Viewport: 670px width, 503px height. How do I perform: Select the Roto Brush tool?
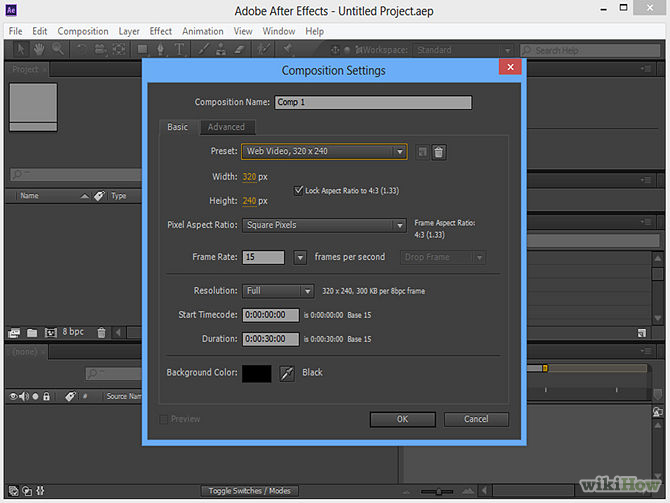pyautogui.click(x=263, y=50)
